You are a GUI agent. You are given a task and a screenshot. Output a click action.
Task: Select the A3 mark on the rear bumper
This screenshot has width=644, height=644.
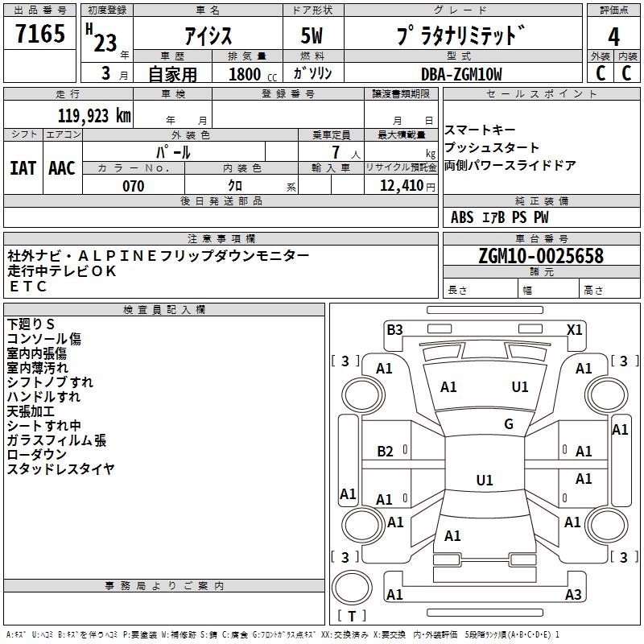click(573, 594)
